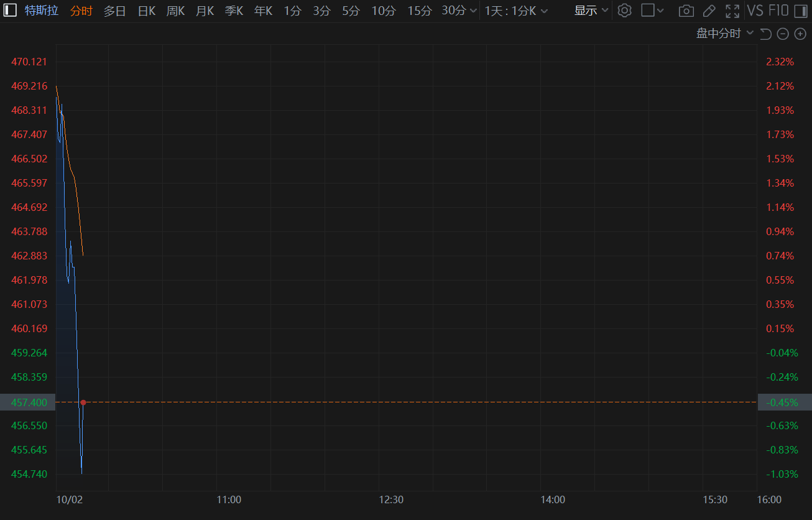Switch to the 日K daily chart tab
This screenshot has width=812, height=520.
pyautogui.click(x=146, y=11)
